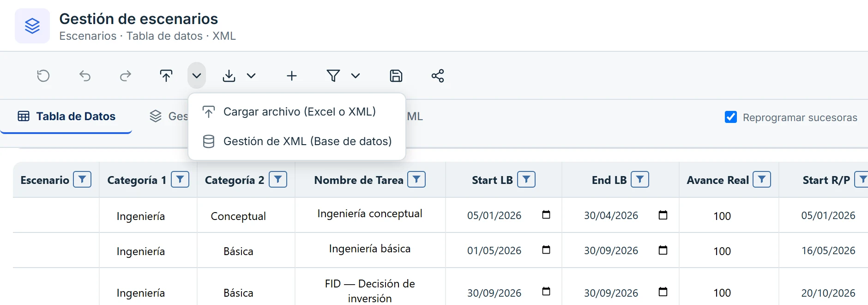The width and height of the screenshot is (868, 305).
Task: Redo the last change
Action: [x=126, y=76]
